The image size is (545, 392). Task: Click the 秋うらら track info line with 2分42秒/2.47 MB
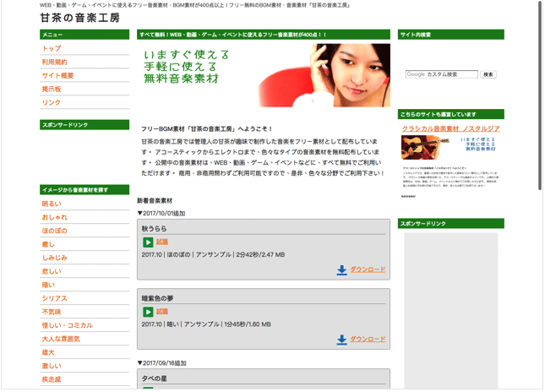pyautogui.click(x=213, y=255)
